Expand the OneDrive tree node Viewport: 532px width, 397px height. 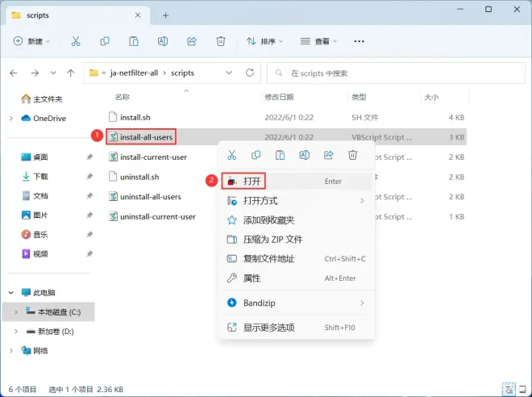coord(11,118)
